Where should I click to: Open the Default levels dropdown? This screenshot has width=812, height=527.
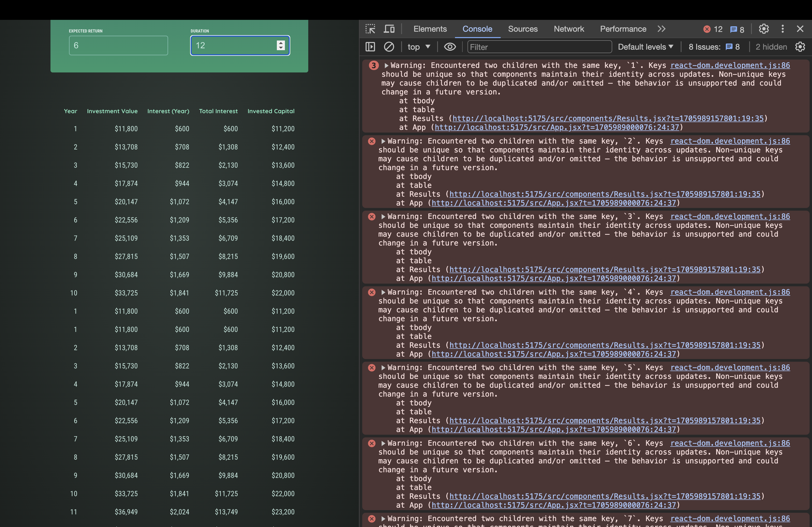coord(645,47)
